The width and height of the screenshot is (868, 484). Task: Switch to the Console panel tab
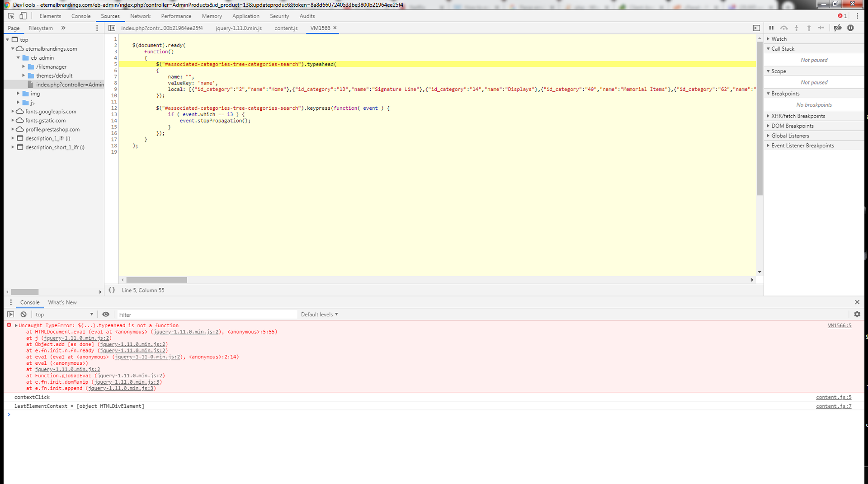81,16
